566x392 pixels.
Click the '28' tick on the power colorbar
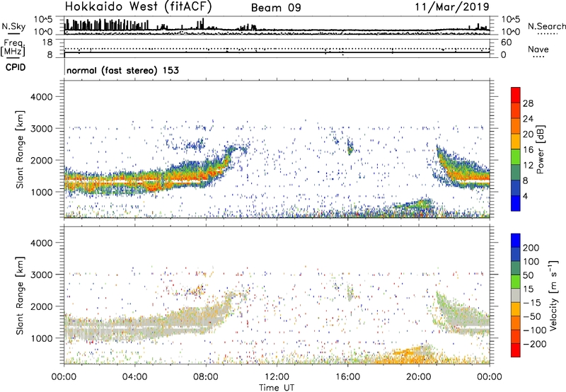(528, 103)
